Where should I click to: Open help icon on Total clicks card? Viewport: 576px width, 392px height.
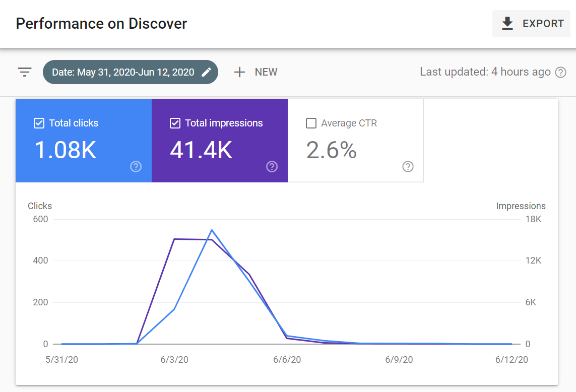136,167
